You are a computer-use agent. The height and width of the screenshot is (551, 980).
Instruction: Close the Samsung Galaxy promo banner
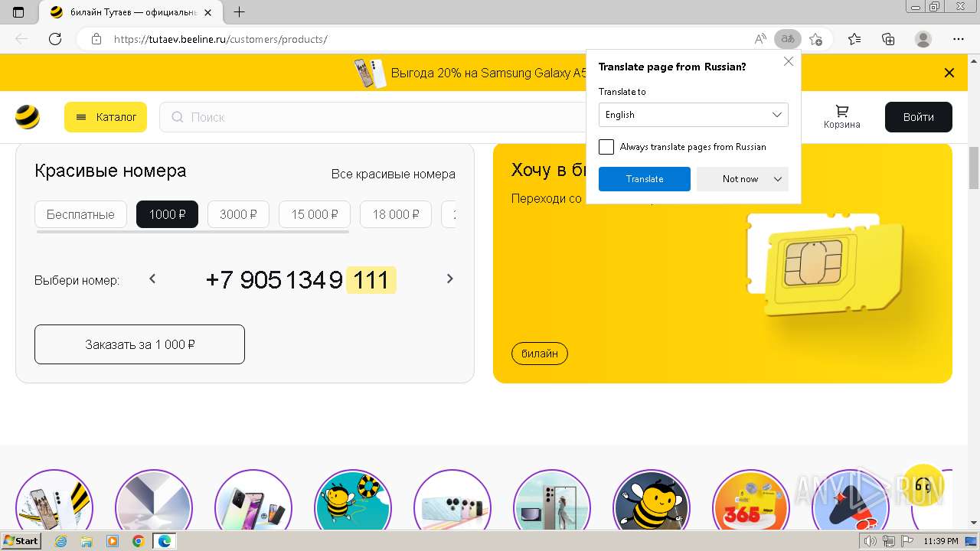click(949, 73)
